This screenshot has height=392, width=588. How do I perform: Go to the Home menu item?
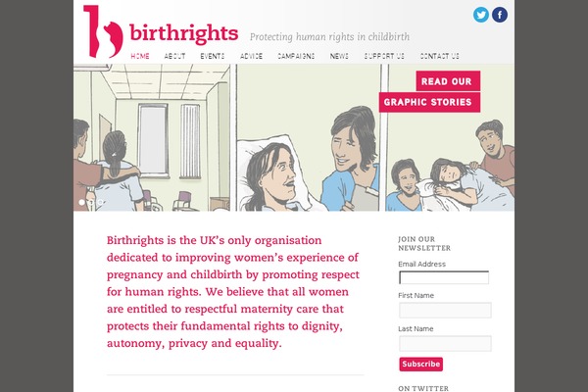pyautogui.click(x=140, y=57)
